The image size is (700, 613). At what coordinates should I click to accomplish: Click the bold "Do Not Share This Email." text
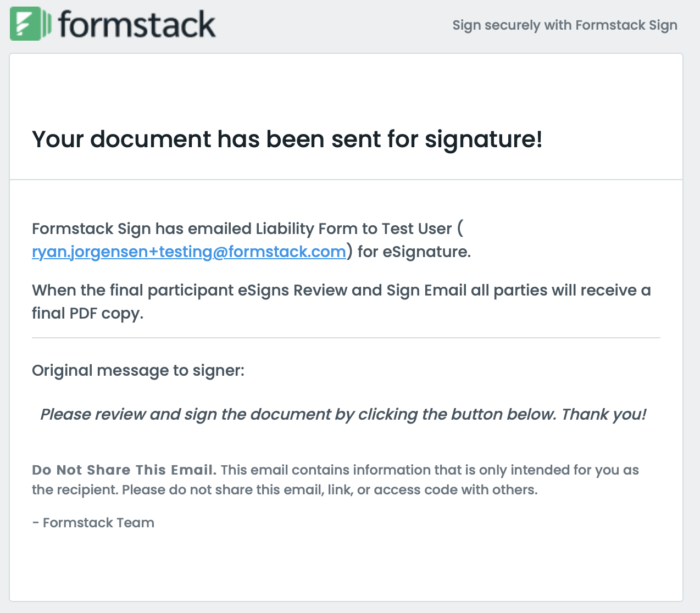[x=124, y=470]
